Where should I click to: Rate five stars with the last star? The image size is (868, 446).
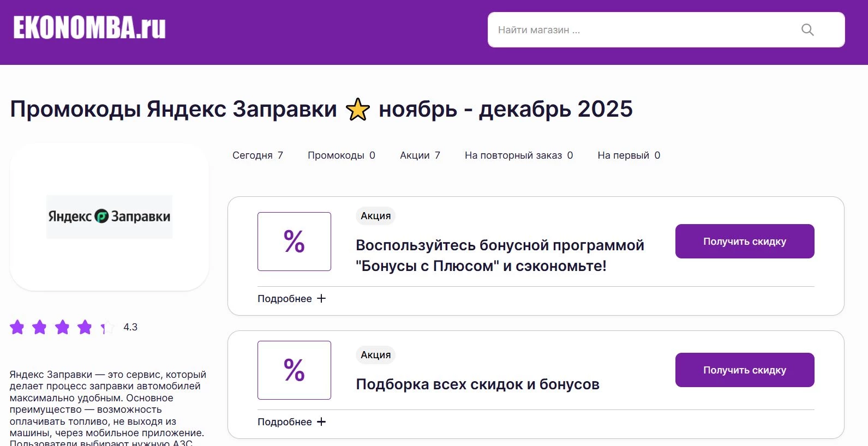tap(107, 327)
